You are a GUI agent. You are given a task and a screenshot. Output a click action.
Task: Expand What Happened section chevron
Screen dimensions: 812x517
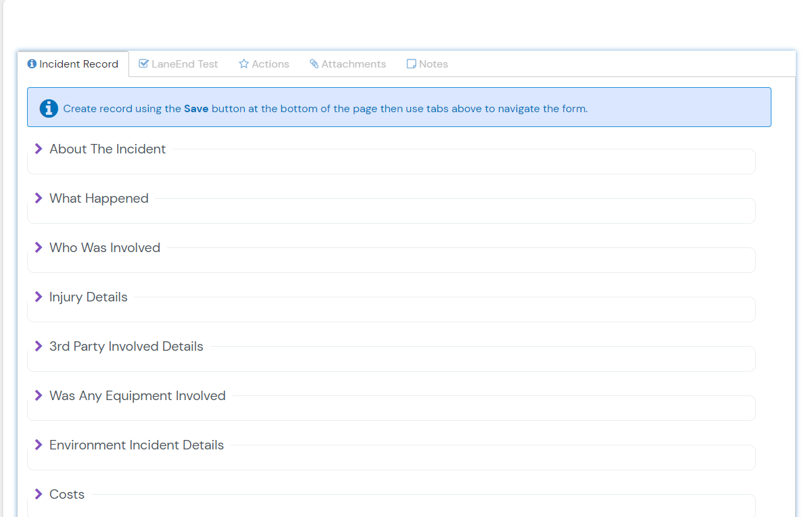click(39, 198)
